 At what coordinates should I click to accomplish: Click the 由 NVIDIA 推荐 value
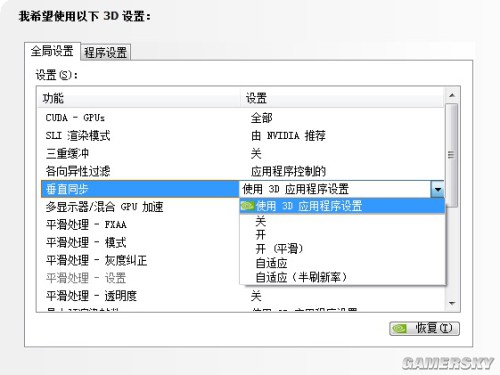[288, 136]
